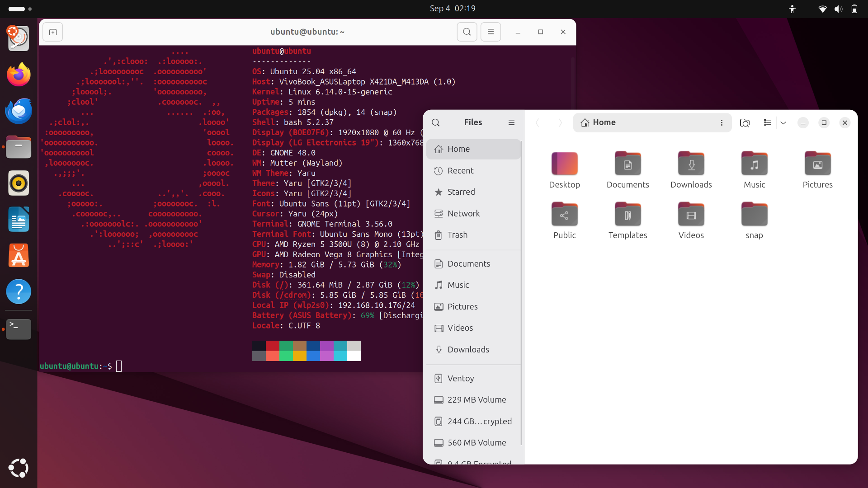Click the white color block in terminal
Screen dimensions: 868x488
(354, 356)
